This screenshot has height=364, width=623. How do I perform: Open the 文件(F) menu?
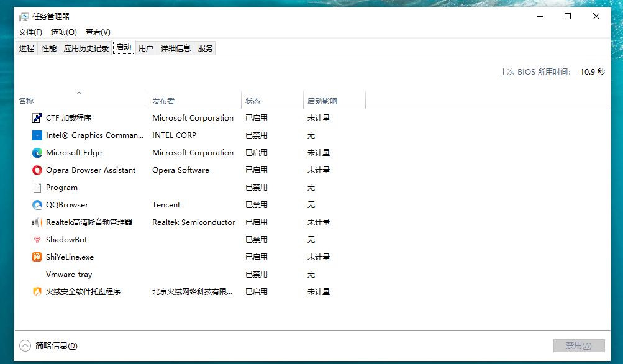pyautogui.click(x=30, y=32)
